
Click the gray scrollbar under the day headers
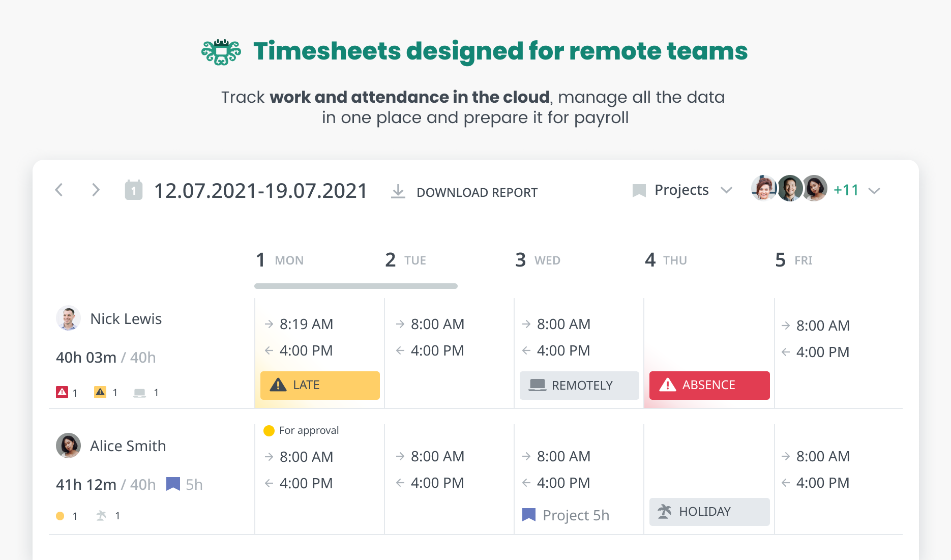[x=355, y=286]
